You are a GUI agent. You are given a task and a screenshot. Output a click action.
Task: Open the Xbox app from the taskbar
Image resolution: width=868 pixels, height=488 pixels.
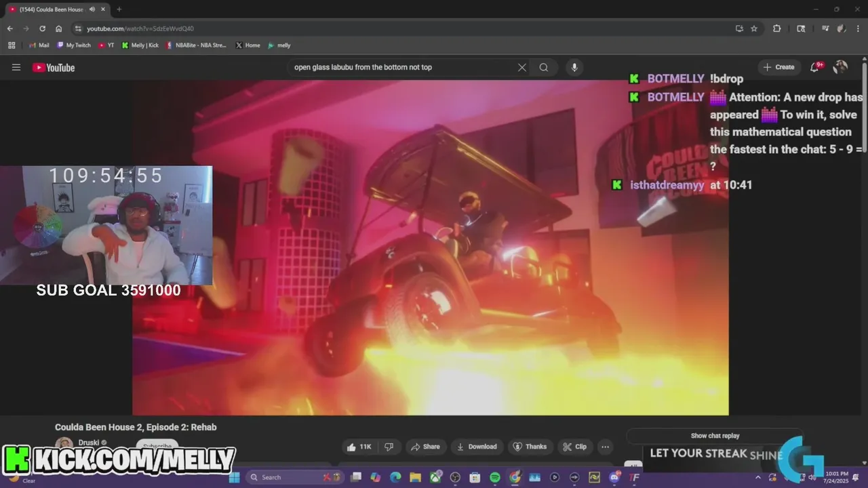[435, 477]
